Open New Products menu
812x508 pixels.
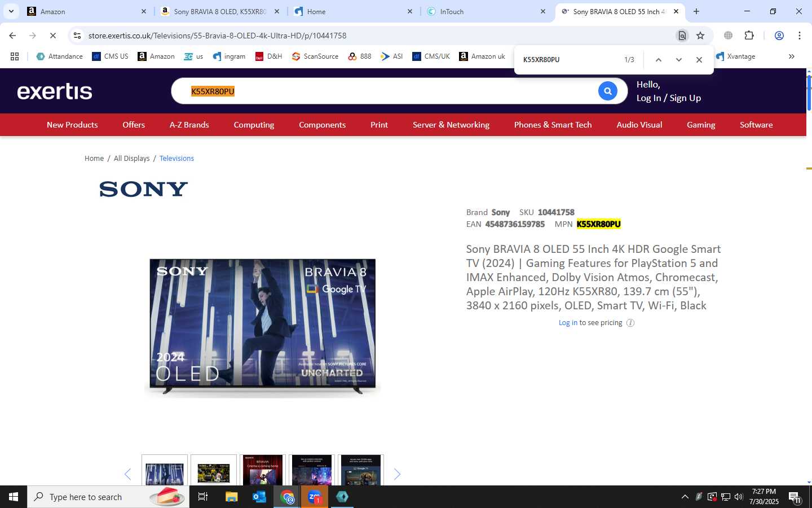pos(72,125)
